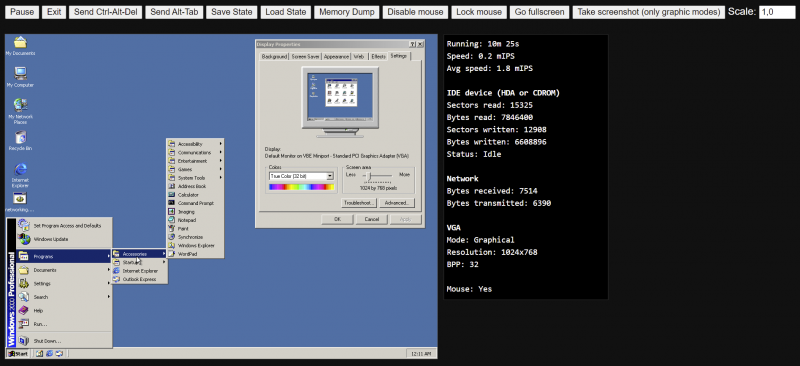Open the Colors dropdown combo box
The width and height of the screenshot is (800, 366).
click(x=301, y=176)
